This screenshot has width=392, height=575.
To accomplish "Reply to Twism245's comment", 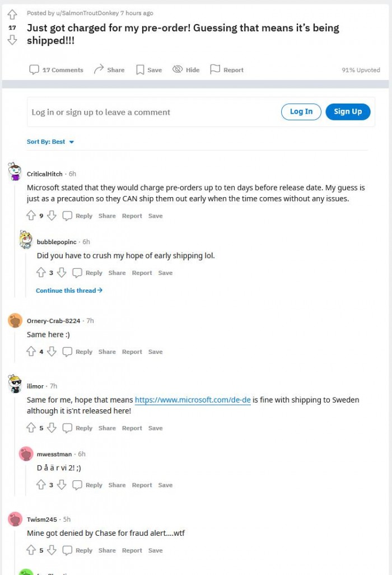I will click(78, 550).
